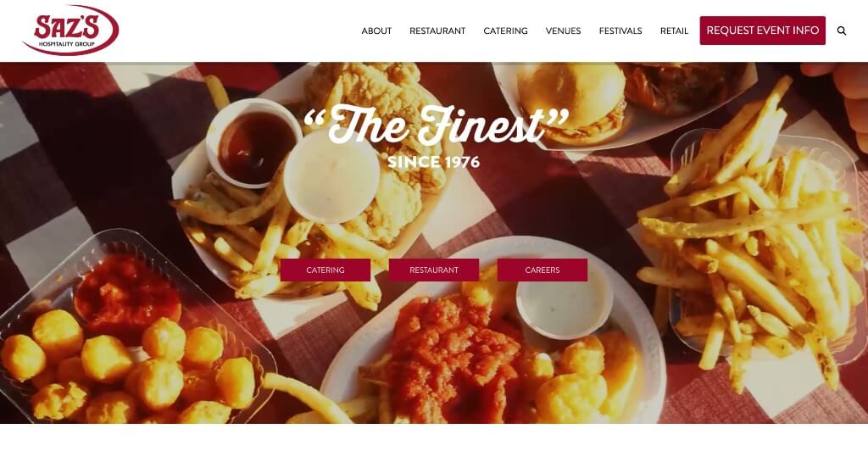This screenshot has width=868, height=468.
Task: Go to the Venues menu item
Action: coord(563,31)
